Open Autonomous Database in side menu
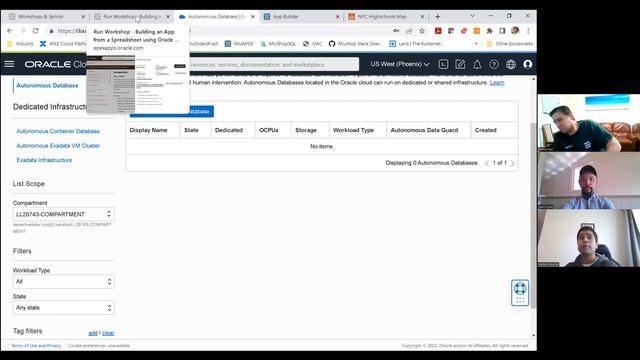The width and height of the screenshot is (640, 360). 47,85
